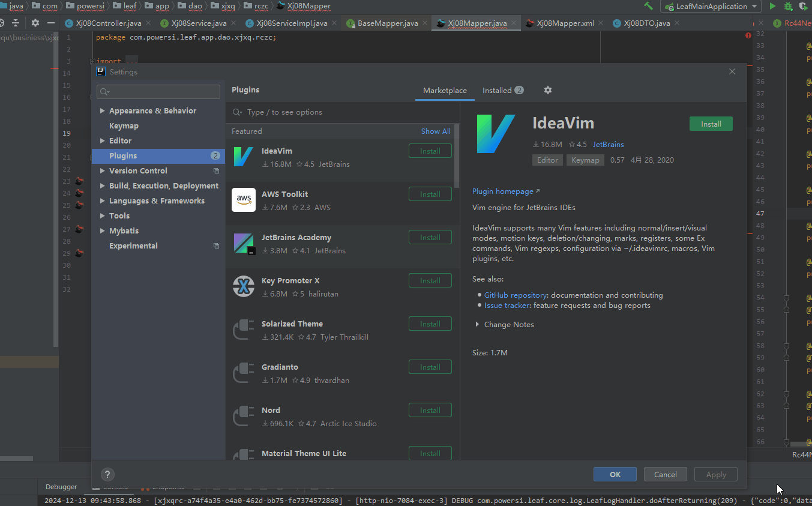Expand the Editor settings node

tap(103, 141)
